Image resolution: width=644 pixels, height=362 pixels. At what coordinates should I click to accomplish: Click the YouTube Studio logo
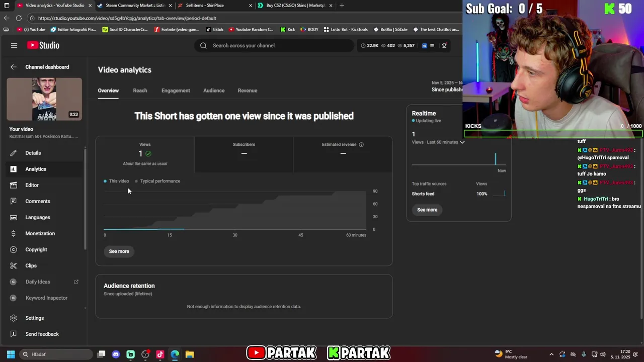pyautogui.click(x=43, y=45)
